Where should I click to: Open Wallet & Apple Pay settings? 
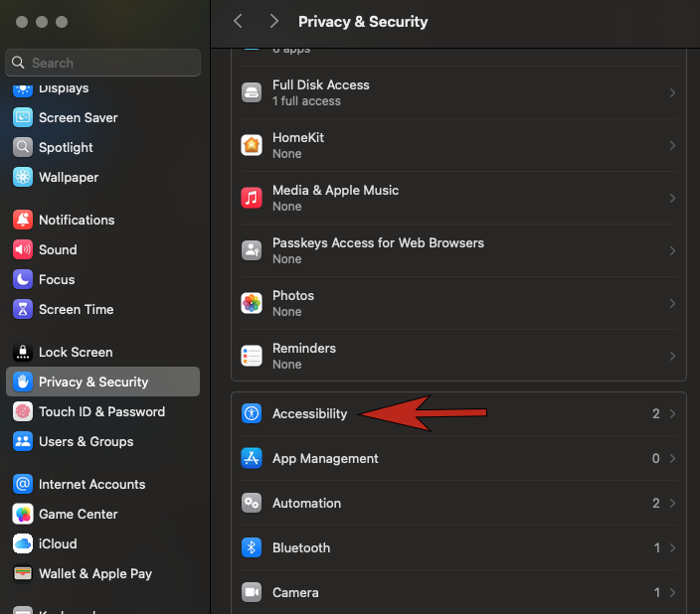tap(95, 573)
